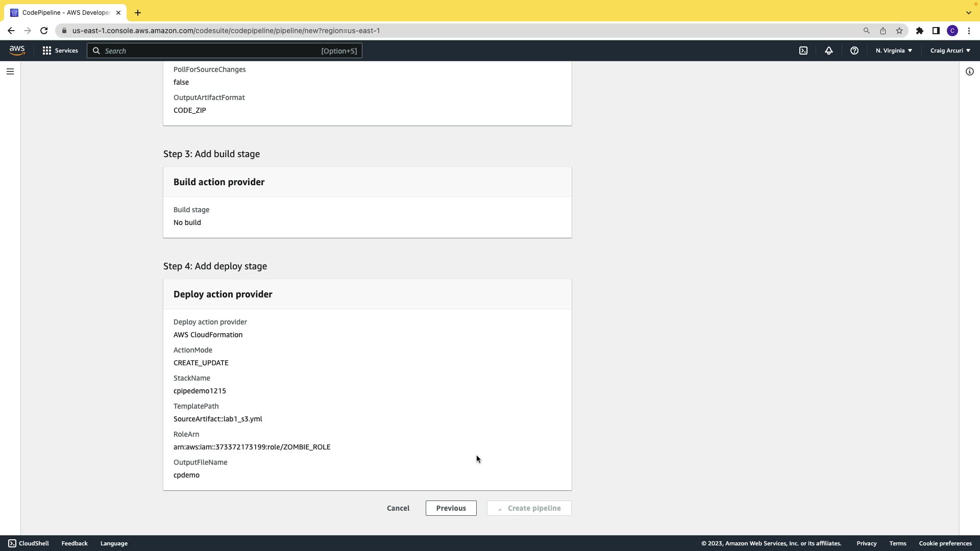Reload the page
The height and width of the screenshot is (551, 980).
coord(44,31)
